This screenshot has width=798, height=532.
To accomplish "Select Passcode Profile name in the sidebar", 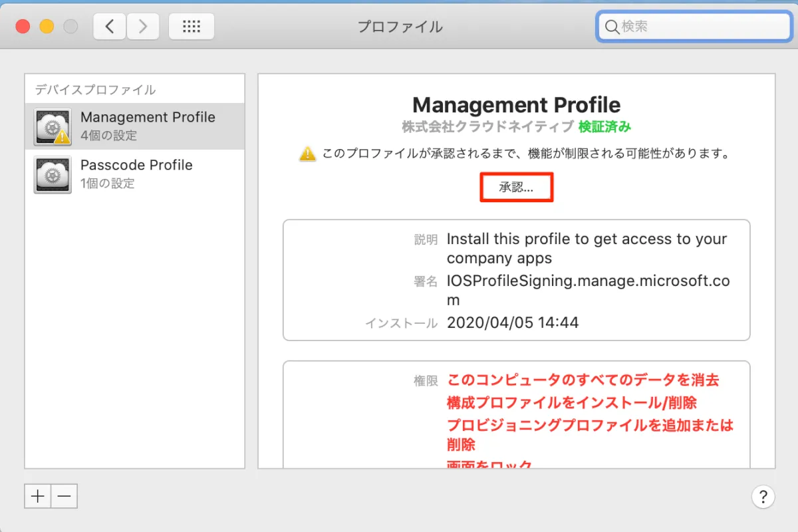I will point(136,165).
